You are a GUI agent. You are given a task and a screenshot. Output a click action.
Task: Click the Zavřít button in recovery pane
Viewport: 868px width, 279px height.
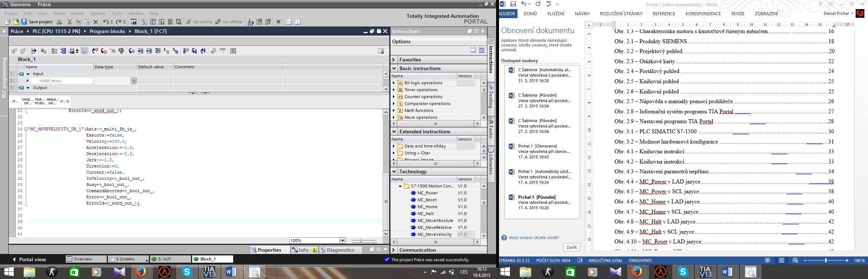[571, 247]
